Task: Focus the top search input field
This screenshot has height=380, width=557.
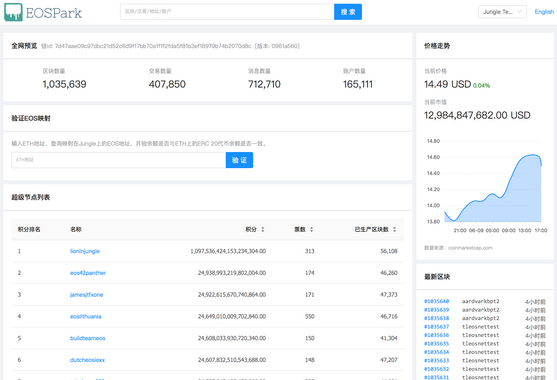Action: click(x=227, y=12)
